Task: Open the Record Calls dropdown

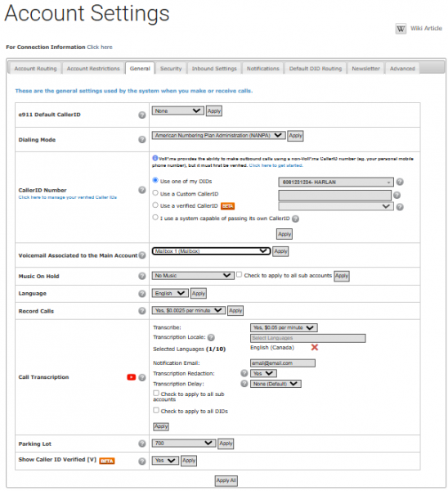Action: 189,310
